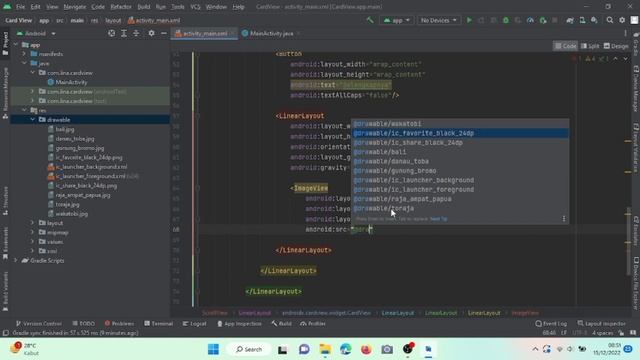Open Project tool window from left sidebar
Screen dimensions: 640x360
click(x=5, y=43)
